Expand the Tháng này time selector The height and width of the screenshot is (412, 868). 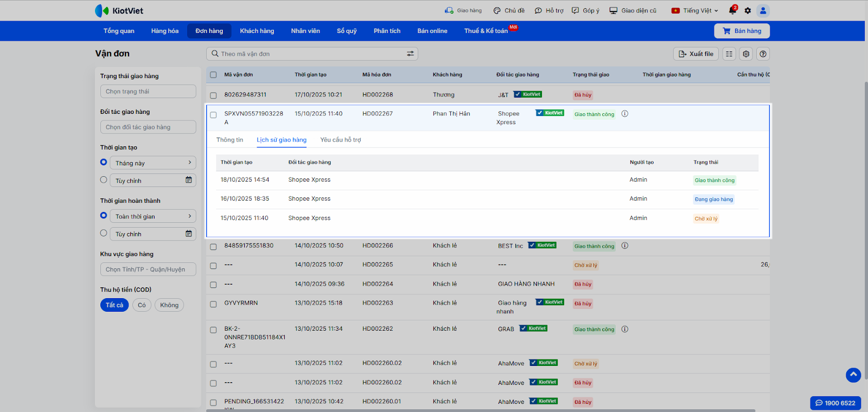[152, 163]
